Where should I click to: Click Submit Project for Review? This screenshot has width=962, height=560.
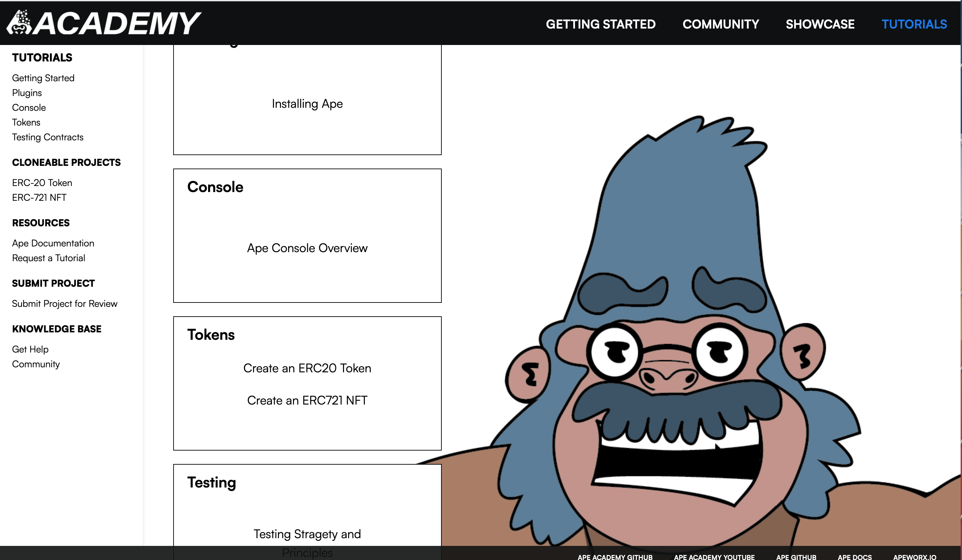[64, 304]
